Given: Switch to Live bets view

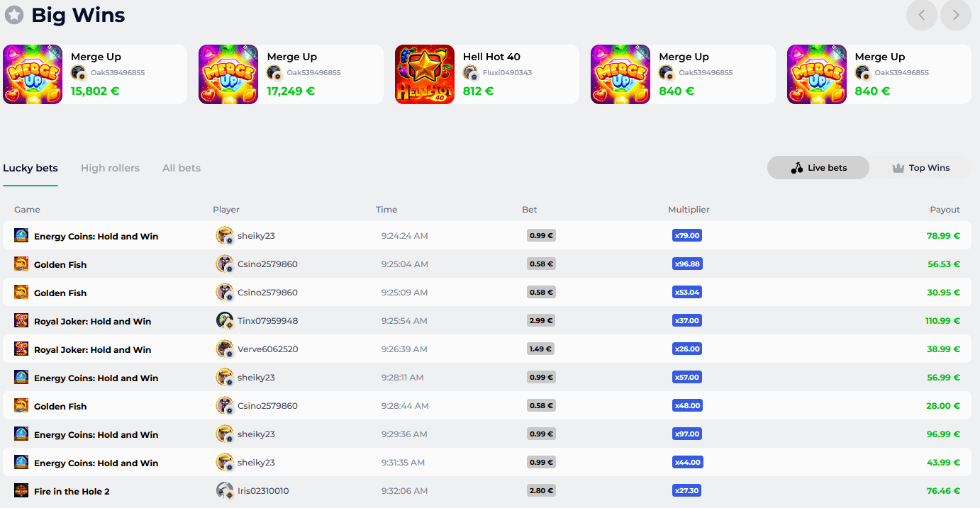Looking at the screenshot, I should [x=818, y=168].
